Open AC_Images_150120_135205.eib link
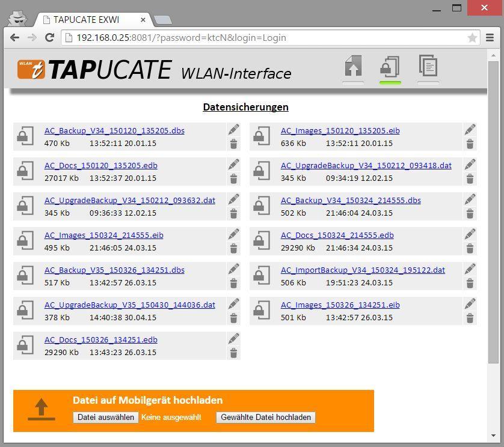Viewport: 504px width, 447px height. tap(340, 131)
